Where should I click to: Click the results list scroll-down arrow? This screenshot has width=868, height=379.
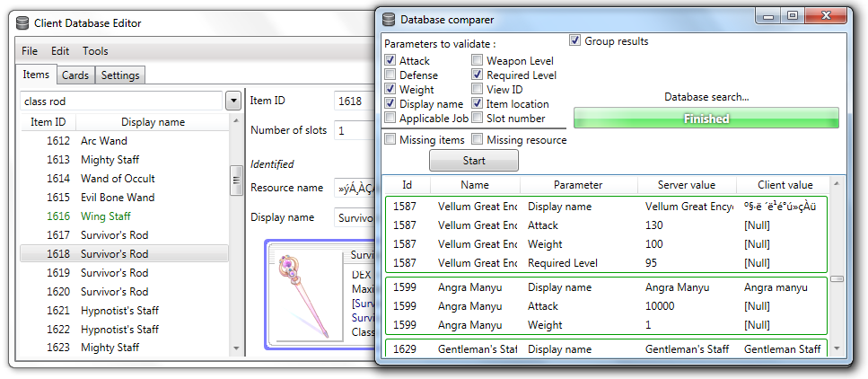tap(837, 348)
